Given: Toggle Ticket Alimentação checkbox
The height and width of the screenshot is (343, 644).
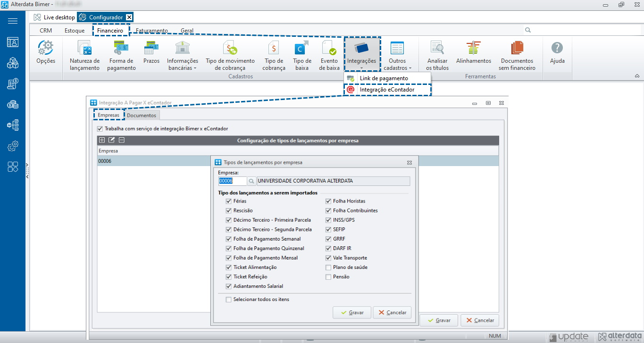Looking at the screenshot, I should pyautogui.click(x=229, y=267).
